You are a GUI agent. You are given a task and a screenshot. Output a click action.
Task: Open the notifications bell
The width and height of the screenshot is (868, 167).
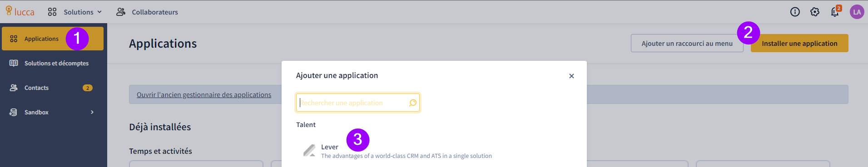point(835,12)
